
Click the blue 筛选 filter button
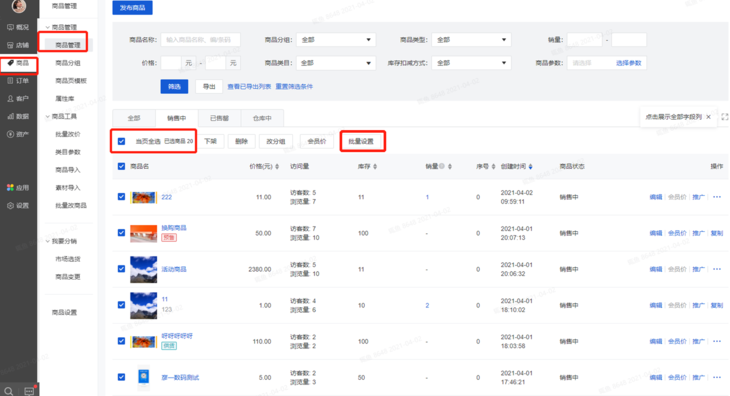click(174, 87)
